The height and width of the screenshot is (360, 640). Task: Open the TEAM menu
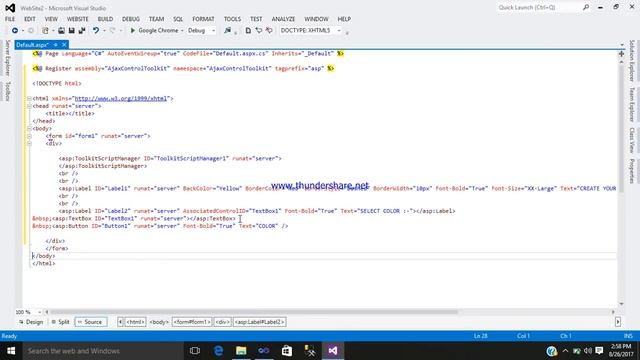pos(156,19)
